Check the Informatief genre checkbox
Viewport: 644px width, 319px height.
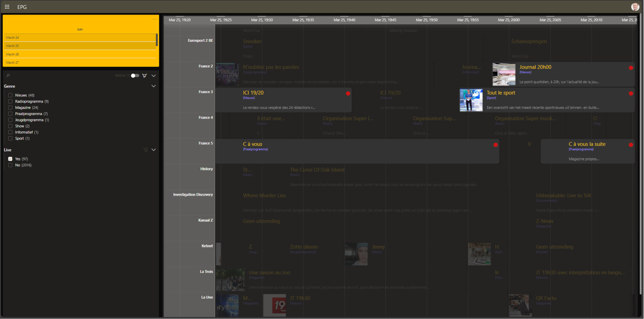10,132
